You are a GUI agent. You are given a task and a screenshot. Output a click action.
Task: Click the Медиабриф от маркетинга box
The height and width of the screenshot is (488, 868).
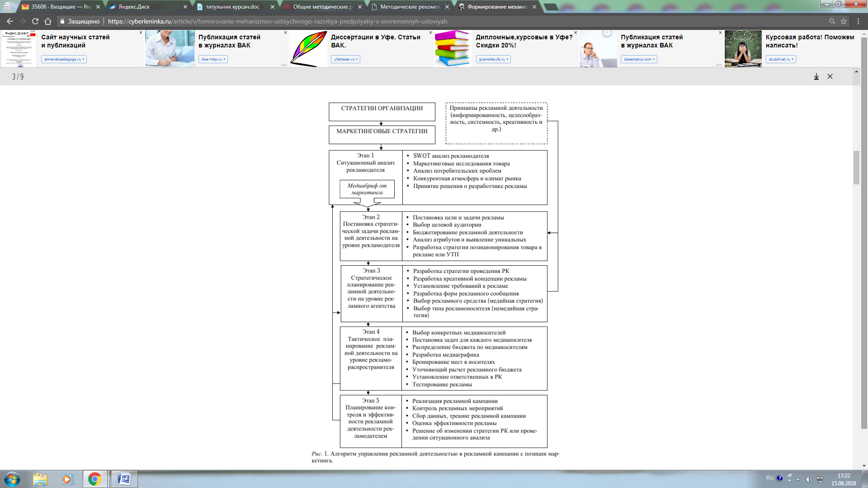pyautogui.click(x=367, y=189)
